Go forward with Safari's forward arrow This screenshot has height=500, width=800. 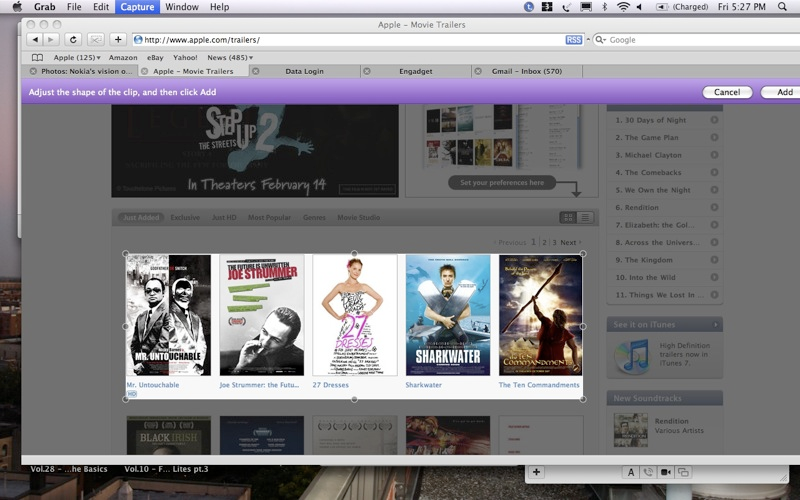pos(51,39)
